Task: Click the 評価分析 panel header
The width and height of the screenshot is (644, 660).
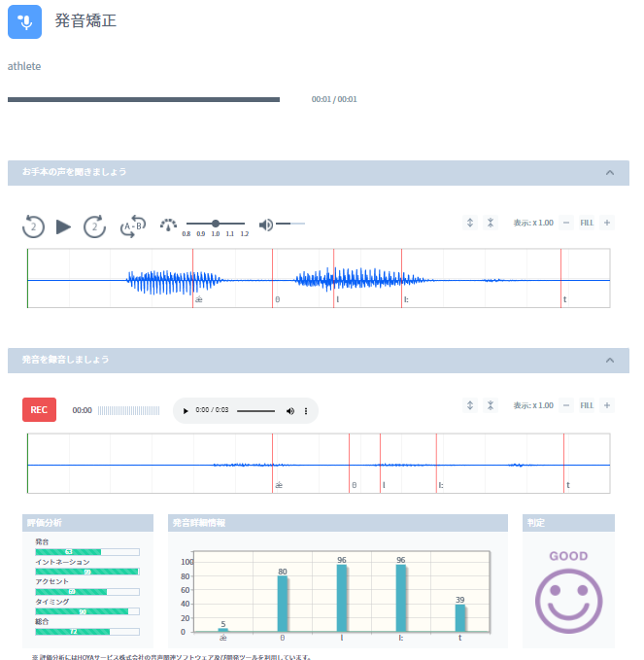Action: point(87,523)
